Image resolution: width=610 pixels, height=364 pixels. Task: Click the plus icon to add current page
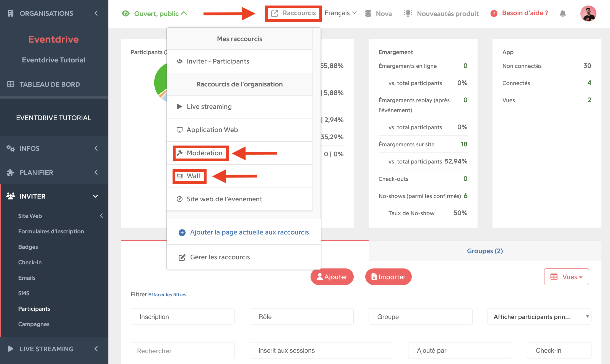coord(182,233)
